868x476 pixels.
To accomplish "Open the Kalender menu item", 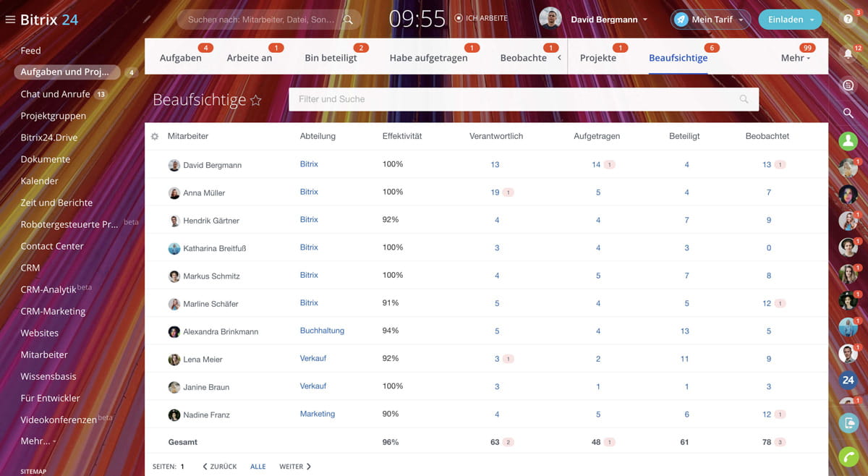I will [x=40, y=181].
